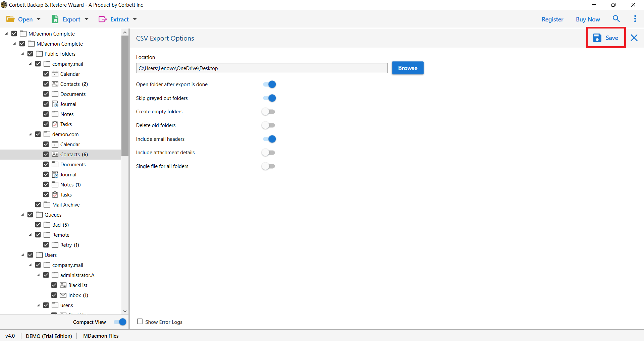
Task: Open the three-dot more options menu
Action: (x=635, y=19)
